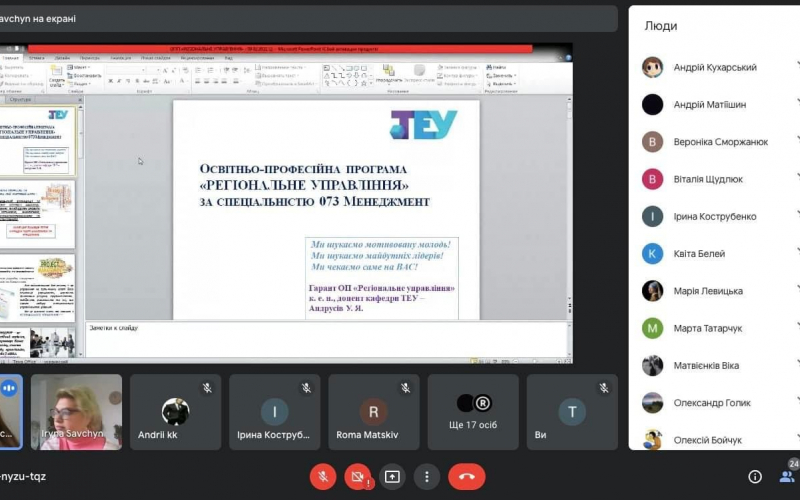Open the Экспресс-стили gallery
The height and width of the screenshot is (500, 800).
[x=419, y=74]
